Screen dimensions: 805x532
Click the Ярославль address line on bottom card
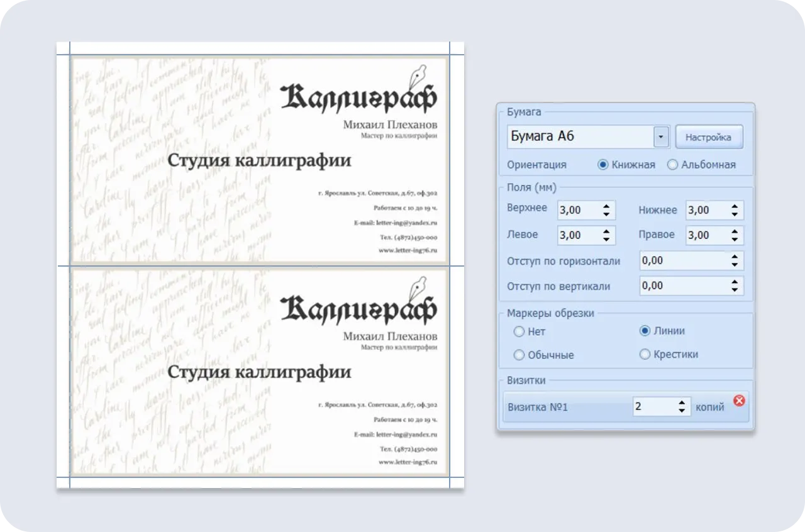point(378,406)
